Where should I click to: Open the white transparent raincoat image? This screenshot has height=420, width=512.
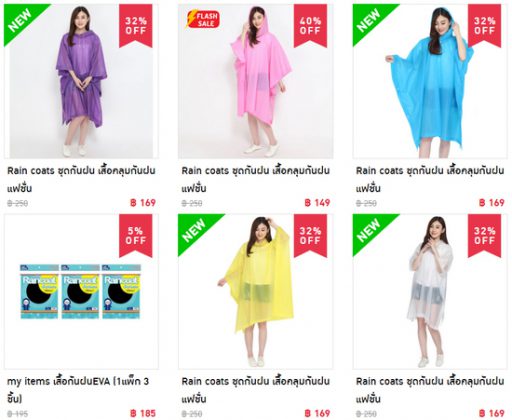point(430,291)
